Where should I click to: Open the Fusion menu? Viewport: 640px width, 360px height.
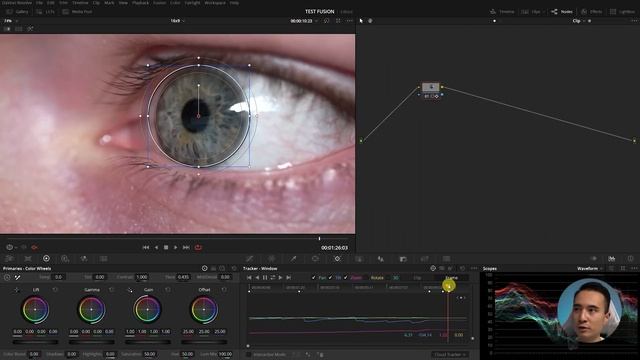click(159, 3)
